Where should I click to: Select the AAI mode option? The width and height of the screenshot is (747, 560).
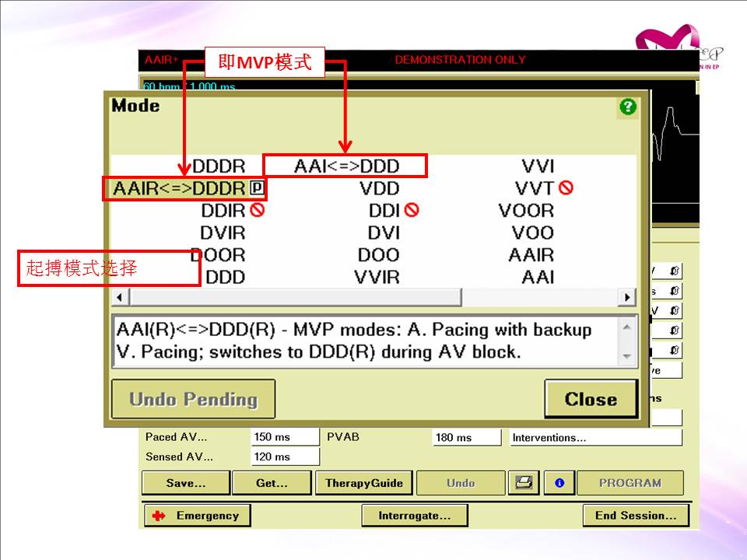point(538,277)
